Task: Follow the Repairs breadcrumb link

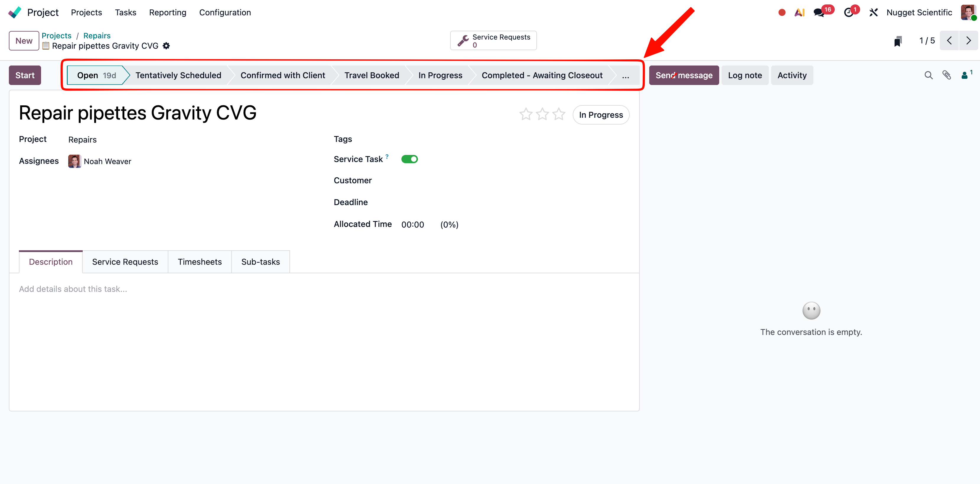Action: pyautogui.click(x=97, y=35)
